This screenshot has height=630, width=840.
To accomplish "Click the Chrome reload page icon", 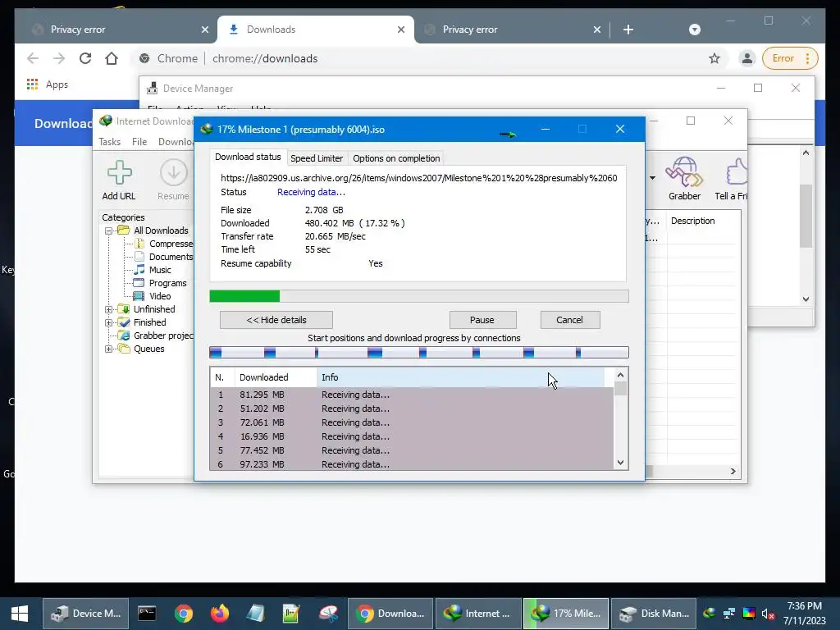I will (85, 58).
